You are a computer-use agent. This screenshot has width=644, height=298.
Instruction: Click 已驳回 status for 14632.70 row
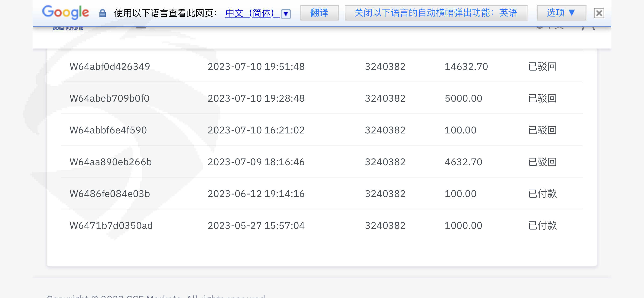542,67
